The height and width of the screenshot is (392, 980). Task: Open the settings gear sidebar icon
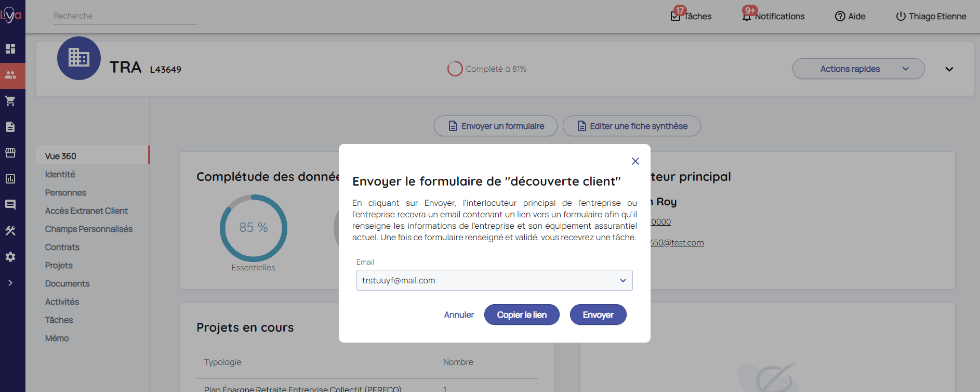10,257
